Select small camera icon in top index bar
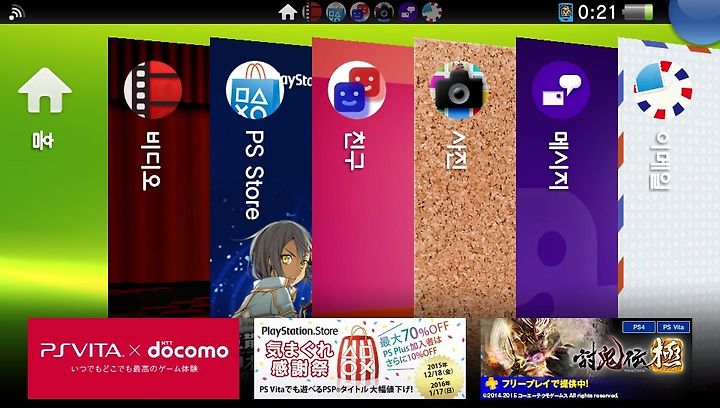720x408 pixels. (x=383, y=12)
